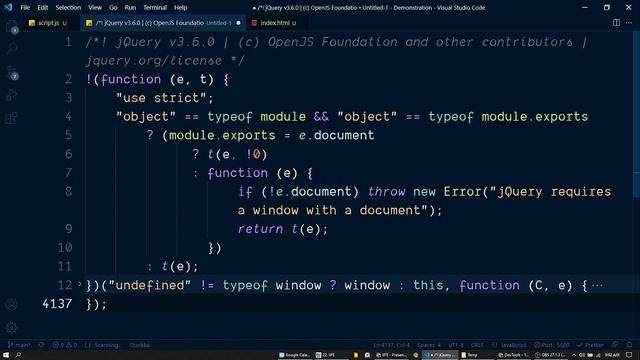Screen dimensions: 640x360
Task: Split the editor to the right
Action: coord(616,23)
